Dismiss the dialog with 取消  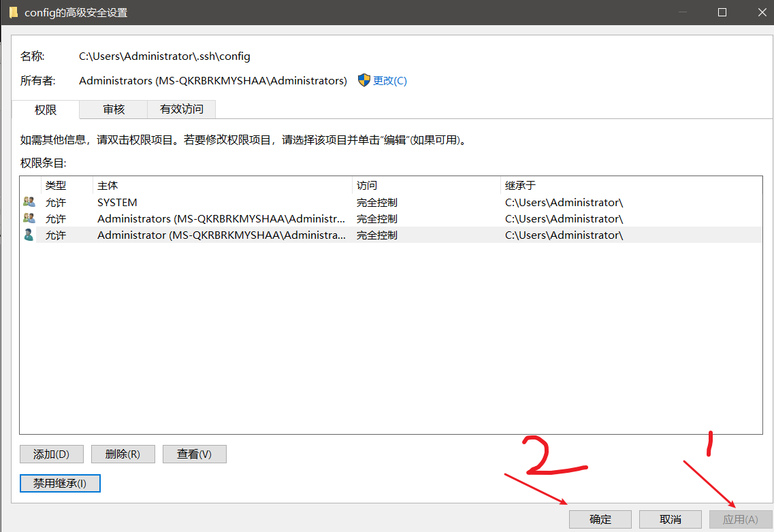pos(670,519)
